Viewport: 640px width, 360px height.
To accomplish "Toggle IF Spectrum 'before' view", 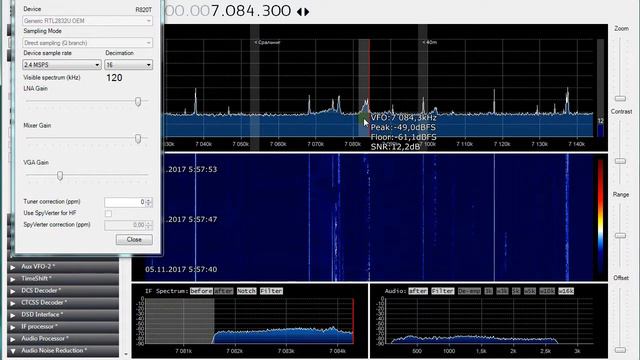I will point(201,291).
